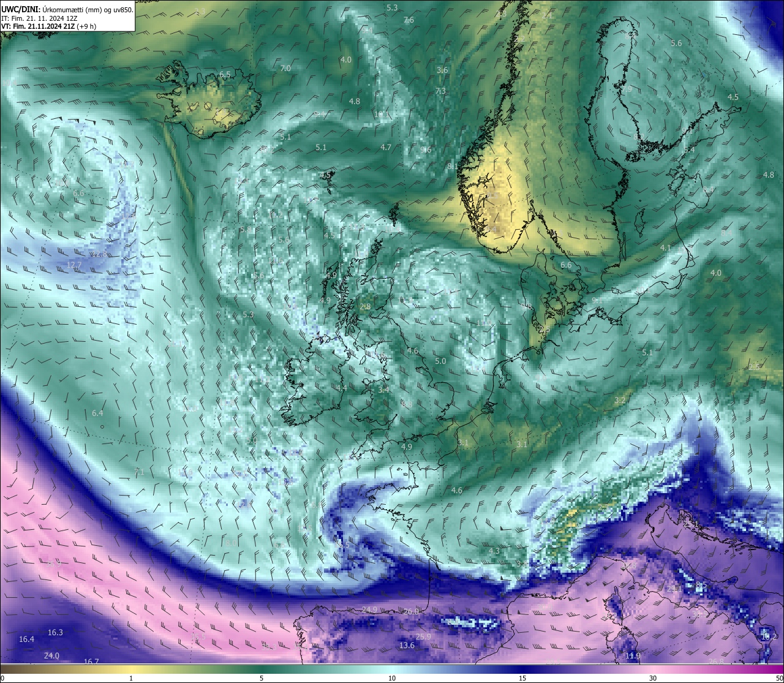This screenshot has width=784, height=683.
Task: Click the 12.7 value label
Action: (x=73, y=265)
